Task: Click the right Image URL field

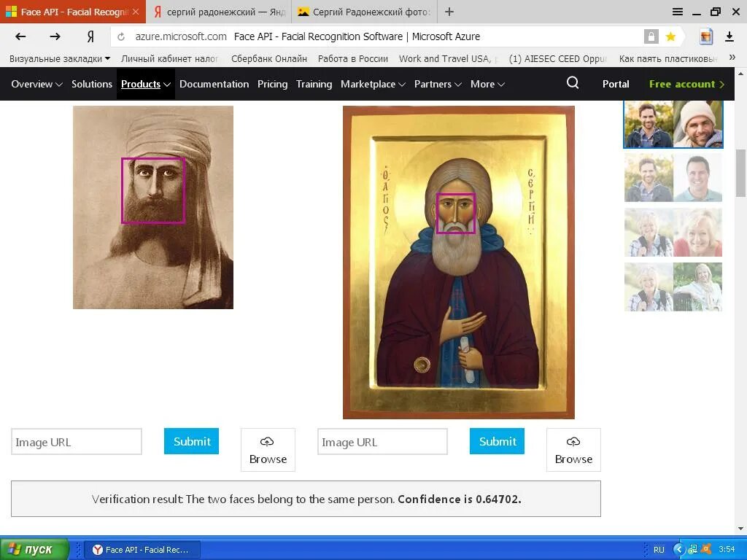Action: point(382,442)
